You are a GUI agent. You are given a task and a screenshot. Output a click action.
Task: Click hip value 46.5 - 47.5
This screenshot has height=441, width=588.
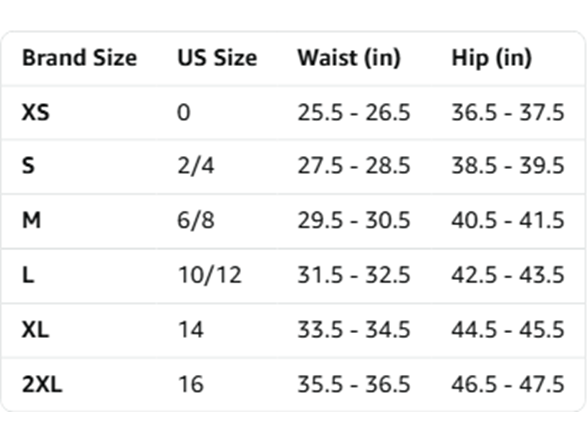[x=508, y=384]
